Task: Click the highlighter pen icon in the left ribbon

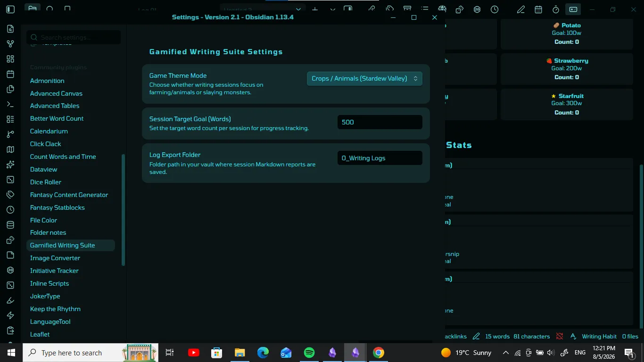Action: pyautogui.click(x=10, y=300)
